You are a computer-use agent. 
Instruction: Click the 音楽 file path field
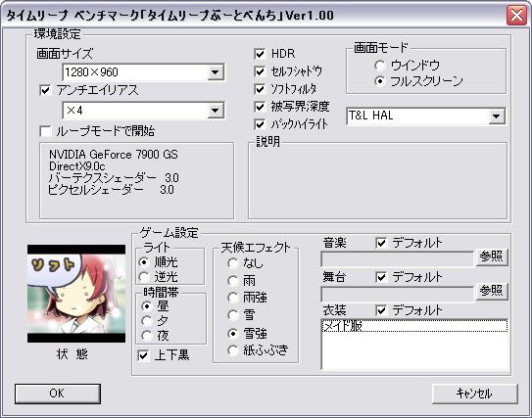click(x=398, y=259)
